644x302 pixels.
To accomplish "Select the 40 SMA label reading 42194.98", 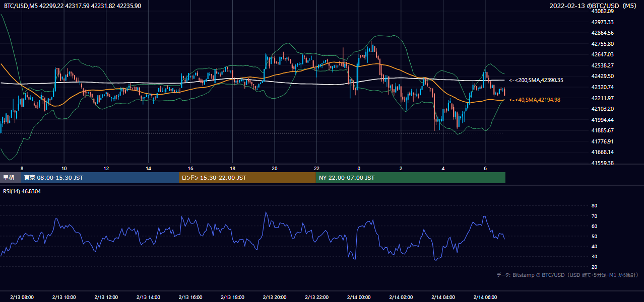I will click(x=535, y=100).
